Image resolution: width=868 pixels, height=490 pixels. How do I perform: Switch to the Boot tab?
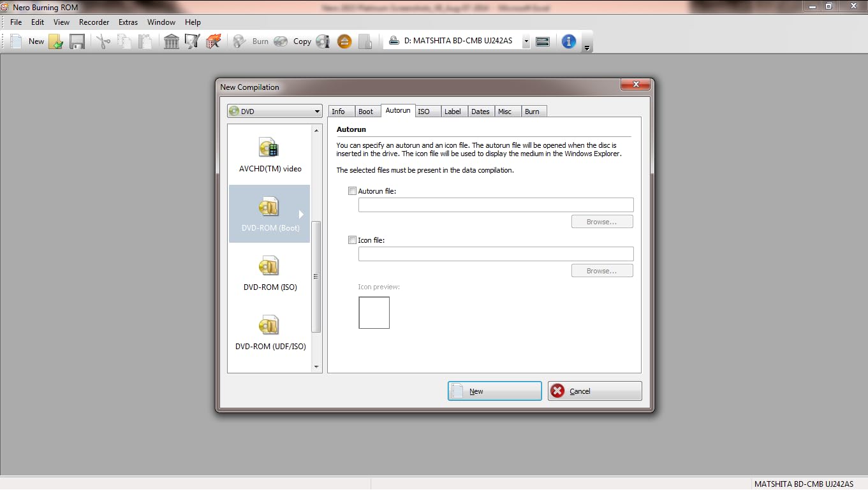coord(367,112)
